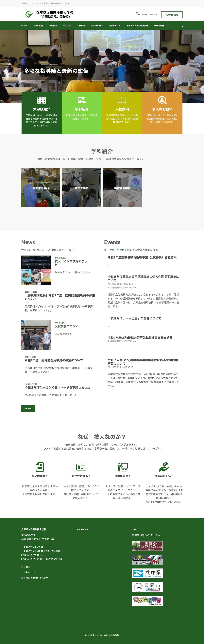Click the ID card icon above 資格が取れる！
The height and width of the screenshot is (644, 204).
click(x=81, y=467)
